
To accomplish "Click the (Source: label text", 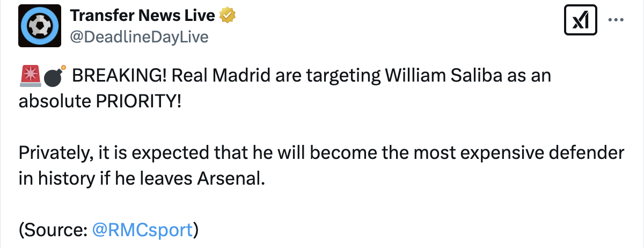I will coord(53,230).
